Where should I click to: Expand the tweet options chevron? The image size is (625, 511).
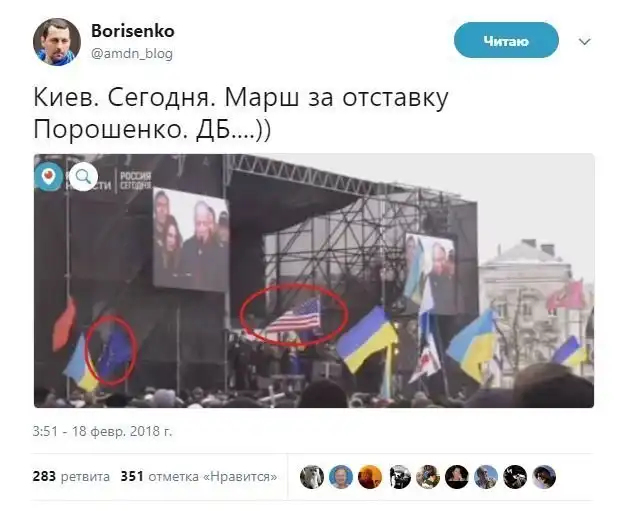tap(584, 41)
